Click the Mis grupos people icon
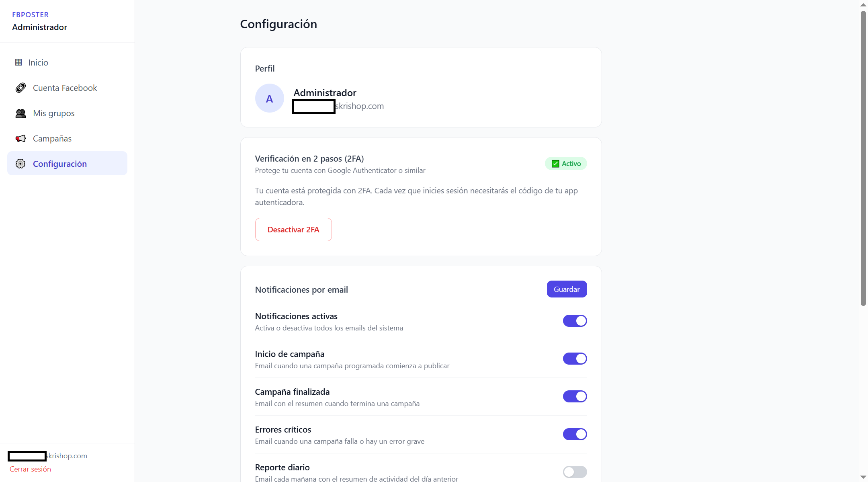The width and height of the screenshot is (868, 482). tap(20, 113)
